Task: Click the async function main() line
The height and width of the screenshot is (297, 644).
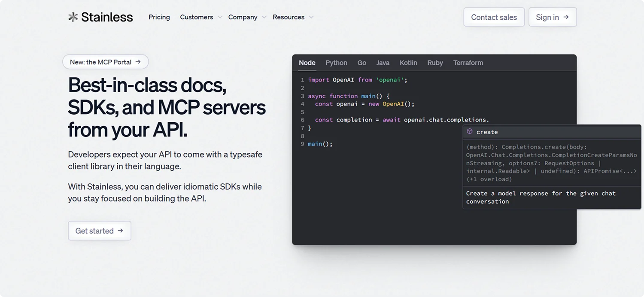Action: (349, 96)
